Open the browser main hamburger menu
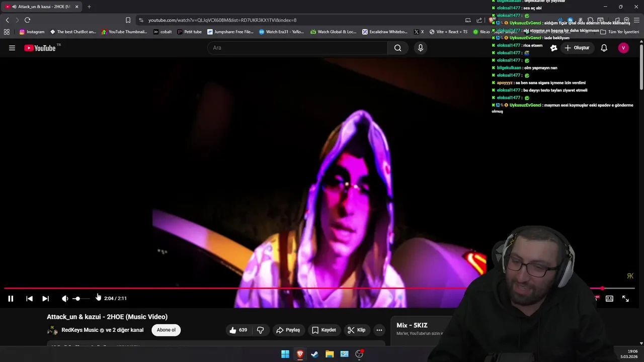Screen dimensions: 644x362 coord(636,20)
